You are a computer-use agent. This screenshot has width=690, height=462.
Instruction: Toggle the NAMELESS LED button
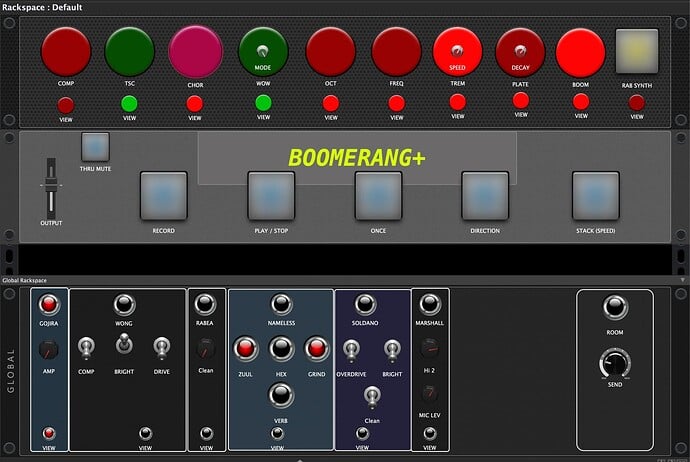click(281, 304)
